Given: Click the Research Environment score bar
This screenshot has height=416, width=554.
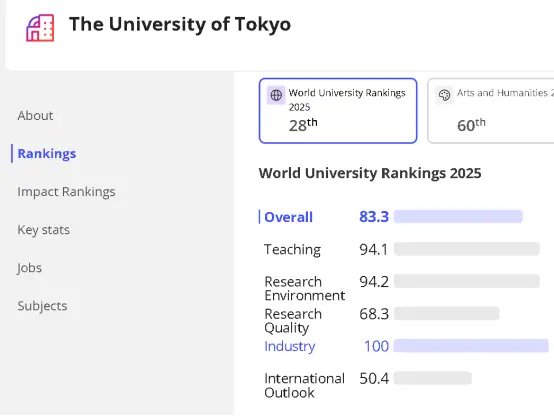Looking at the screenshot, I should point(467,281).
